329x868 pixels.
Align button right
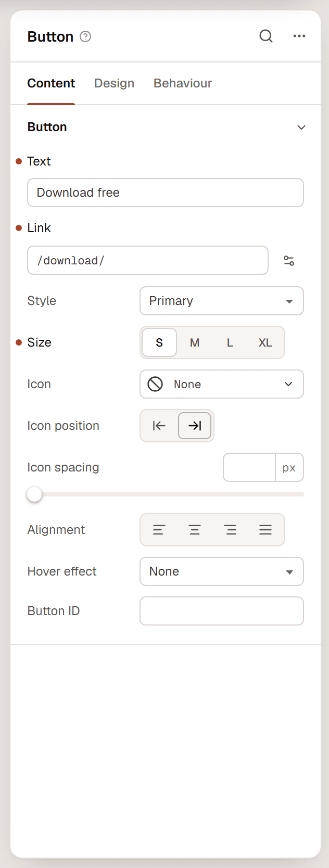click(x=230, y=530)
